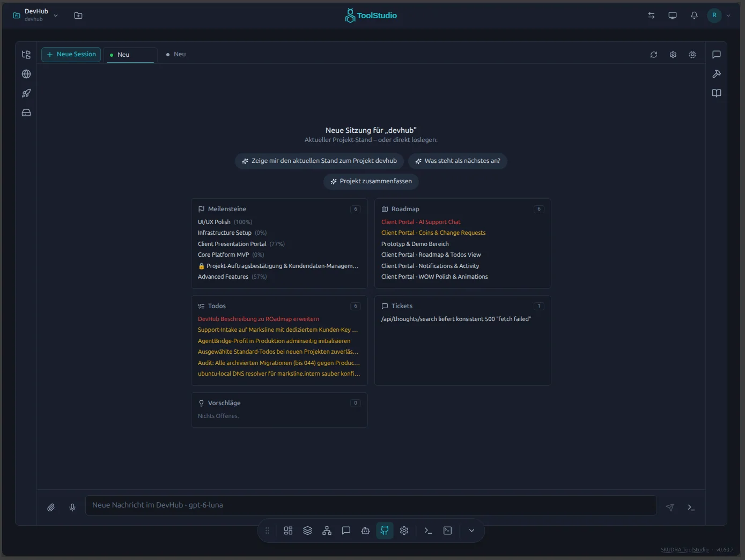Open the globe browser panel
Image resolution: width=745 pixels, height=560 pixels.
coord(26,74)
